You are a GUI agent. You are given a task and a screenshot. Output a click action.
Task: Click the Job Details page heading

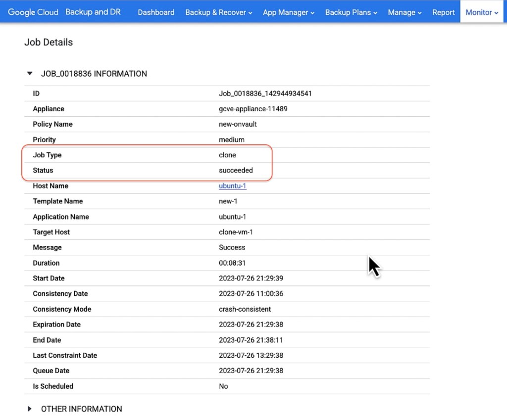point(49,43)
